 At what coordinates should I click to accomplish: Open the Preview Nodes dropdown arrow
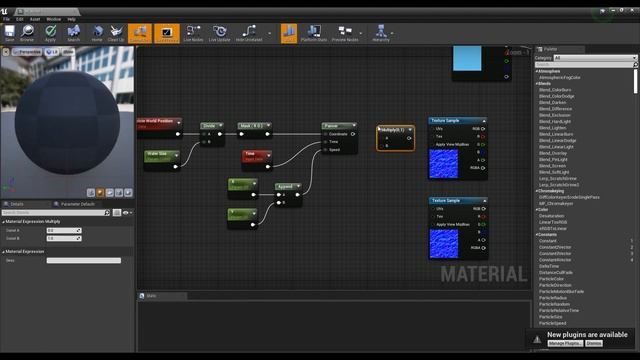(x=361, y=33)
